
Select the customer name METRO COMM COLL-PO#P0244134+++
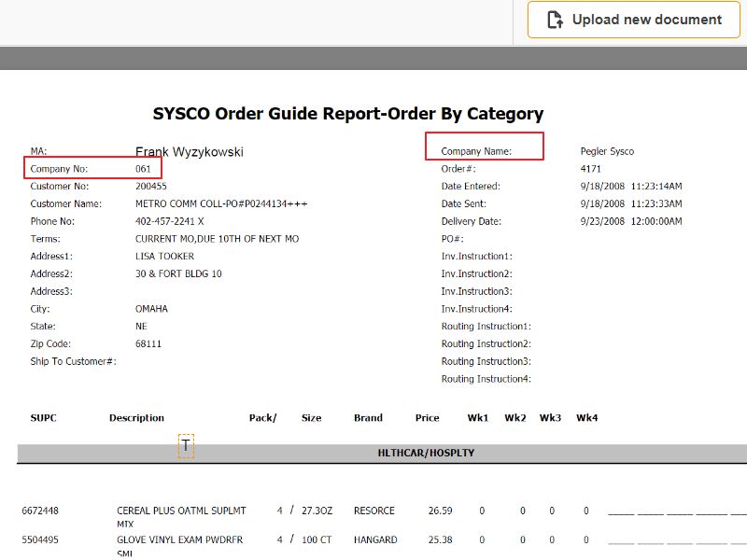[221, 203]
